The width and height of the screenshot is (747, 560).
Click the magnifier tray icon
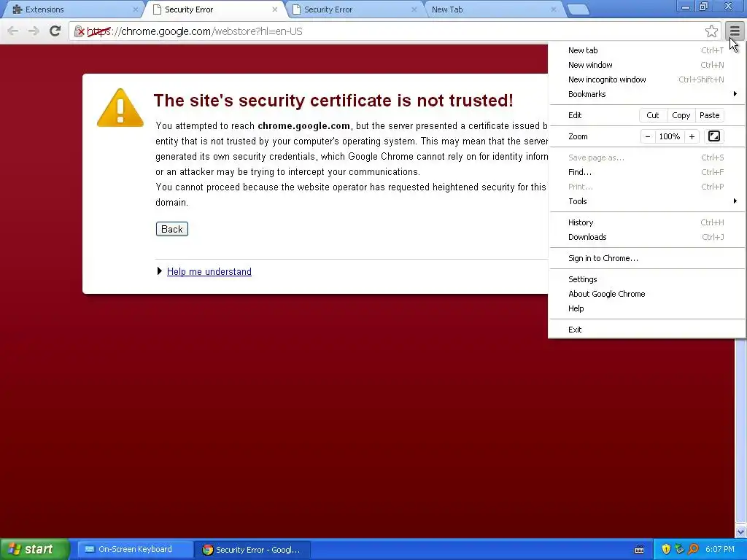pyautogui.click(x=693, y=550)
